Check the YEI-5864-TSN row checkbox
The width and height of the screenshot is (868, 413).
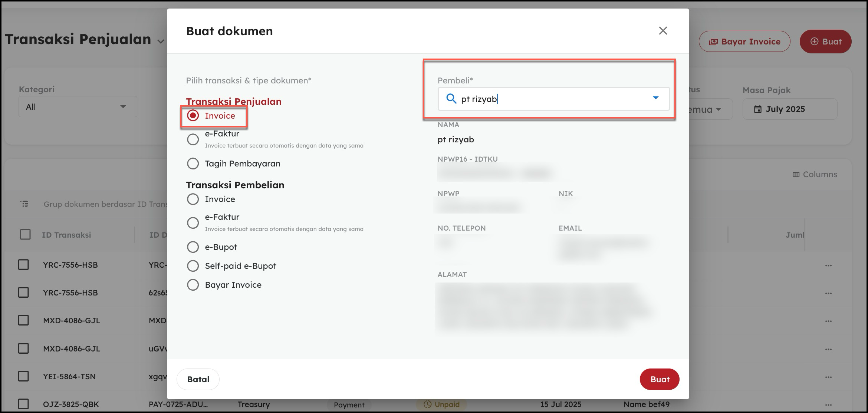[23, 376]
